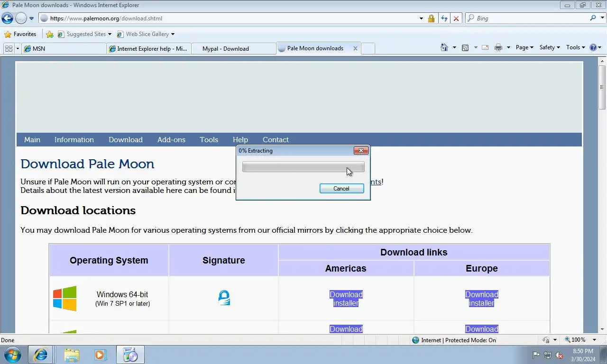Image resolution: width=607 pixels, height=364 pixels.
Task: Download Windows 64-bit installer from Europe
Action: pyautogui.click(x=481, y=299)
